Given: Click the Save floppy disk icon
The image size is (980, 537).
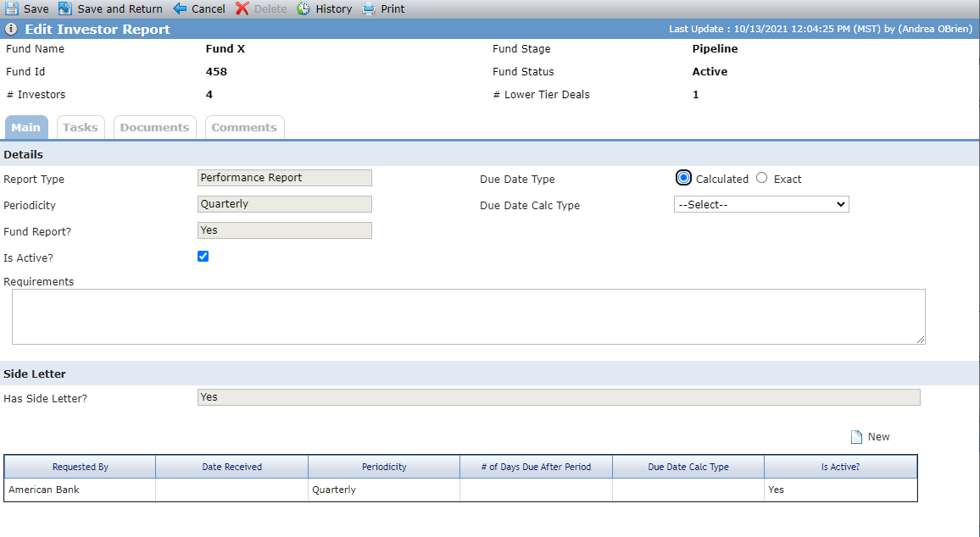Looking at the screenshot, I should [11, 8].
